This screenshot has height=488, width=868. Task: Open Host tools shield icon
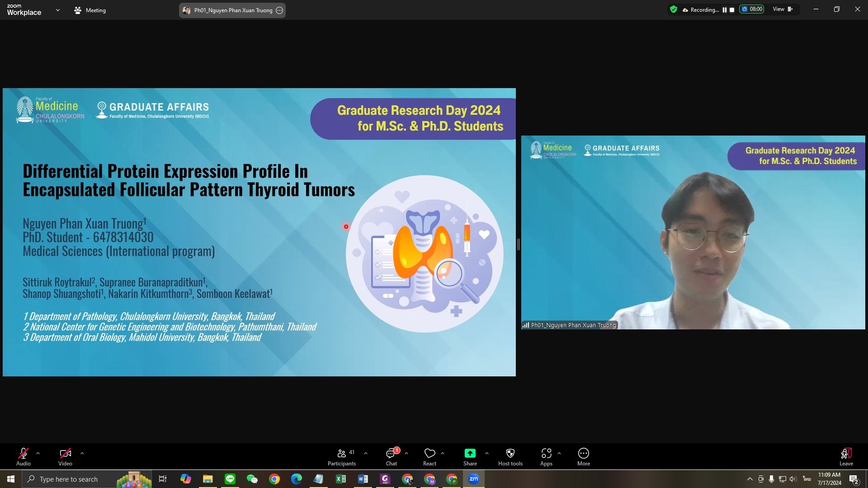point(510,456)
